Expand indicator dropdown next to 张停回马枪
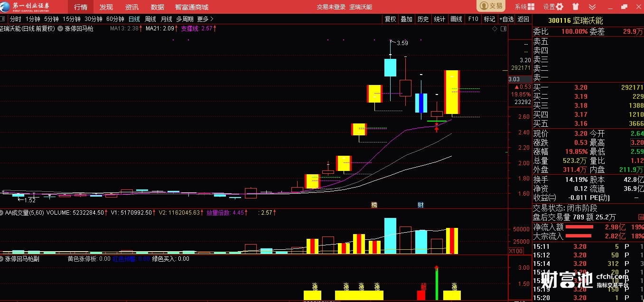This screenshot has width=644, height=302. tap(60, 28)
